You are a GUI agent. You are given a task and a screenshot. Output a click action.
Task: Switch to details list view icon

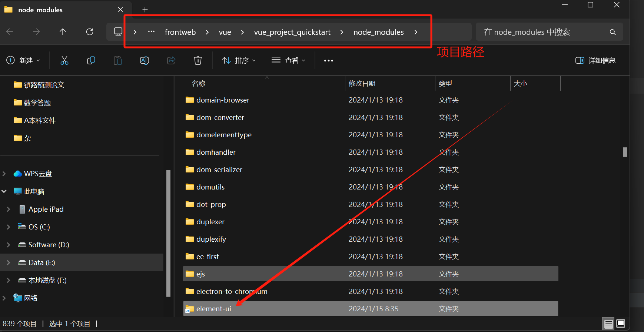click(x=608, y=324)
